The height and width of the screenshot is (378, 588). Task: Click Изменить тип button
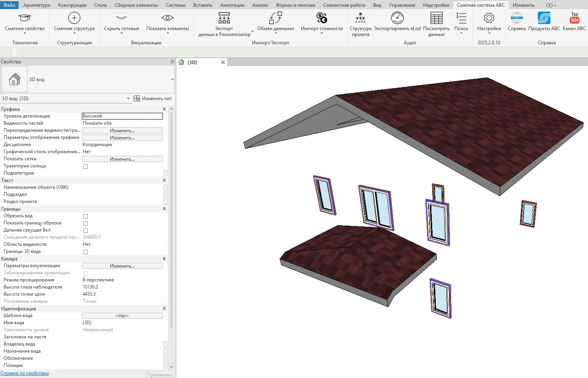[x=153, y=99]
